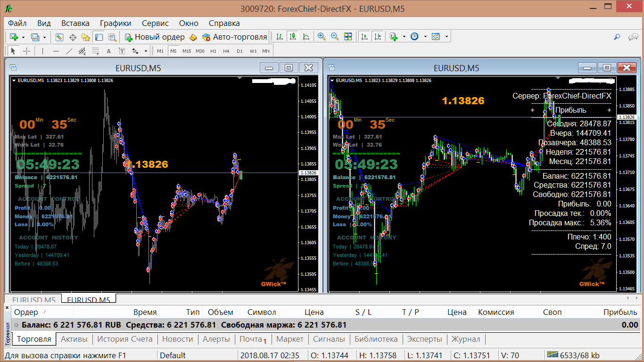Zoom in the chart with magnifier plus
This screenshot has width=644, height=362.
322,37
